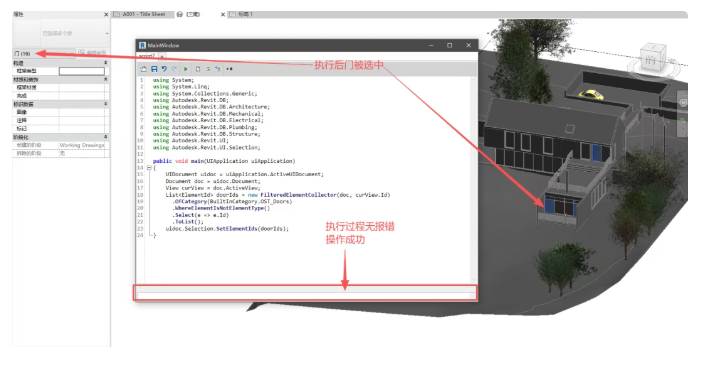The height and width of the screenshot is (372, 705).
Task: Collapse the 标识数据 property group
Action: click(106, 104)
